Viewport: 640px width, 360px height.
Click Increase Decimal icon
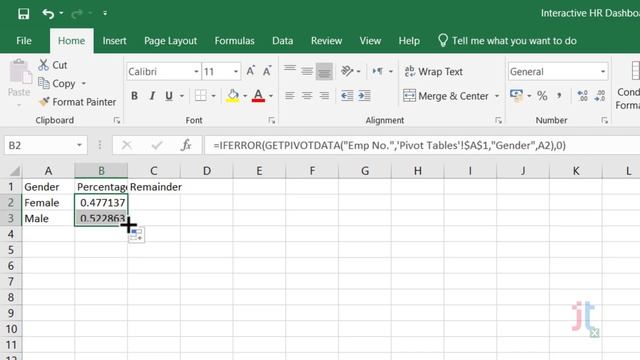point(582,96)
